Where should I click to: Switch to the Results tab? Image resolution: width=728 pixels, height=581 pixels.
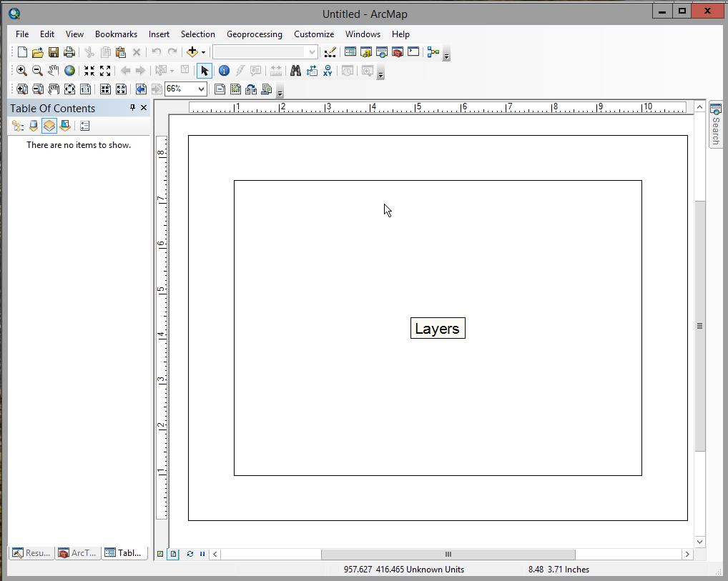31,552
